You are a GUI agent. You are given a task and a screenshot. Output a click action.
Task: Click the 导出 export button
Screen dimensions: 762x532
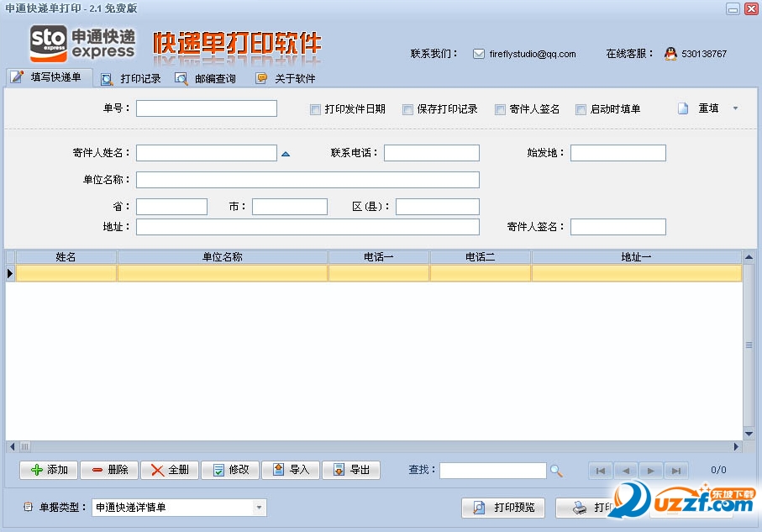click(x=351, y=470)
